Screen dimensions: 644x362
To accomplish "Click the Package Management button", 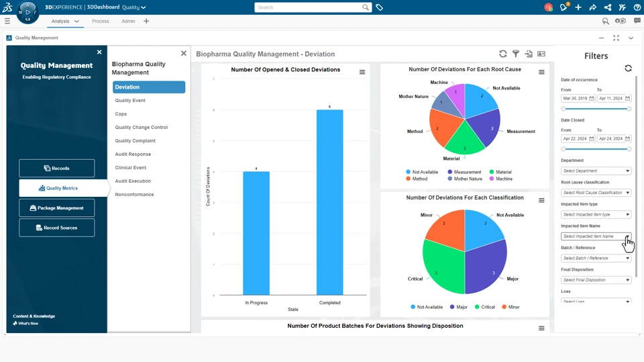I will [56, 208].
